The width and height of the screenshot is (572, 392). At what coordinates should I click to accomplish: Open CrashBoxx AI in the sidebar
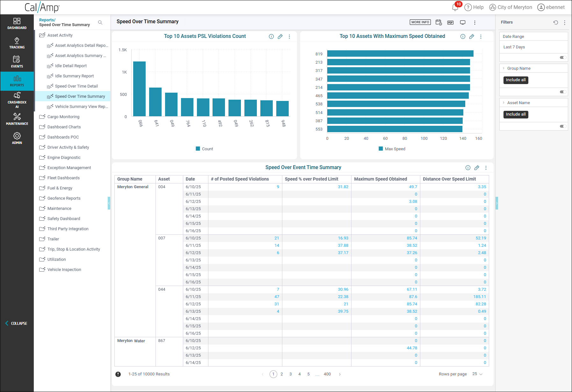17,100
